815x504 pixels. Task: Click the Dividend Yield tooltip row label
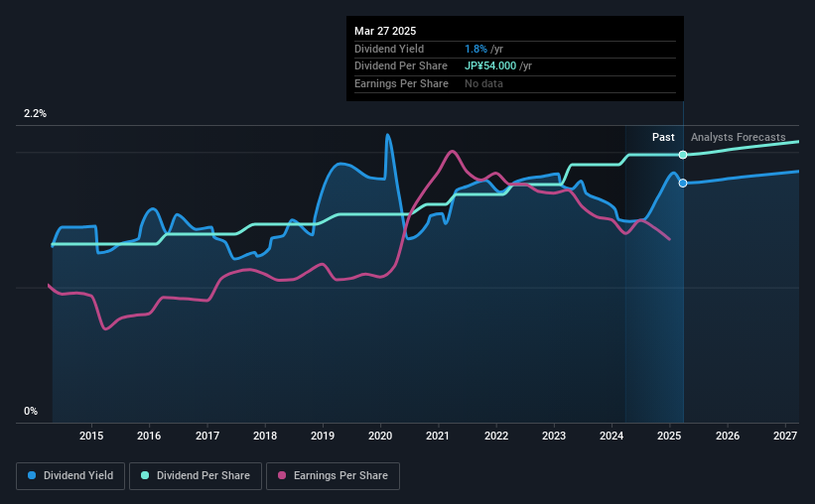coord(389,49)
